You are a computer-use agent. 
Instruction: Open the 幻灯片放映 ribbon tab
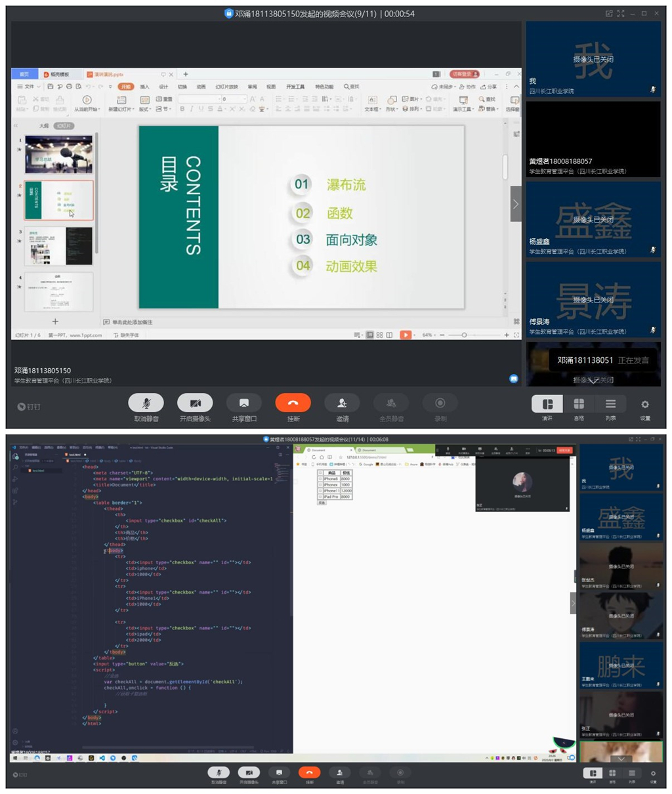(226, 87)
